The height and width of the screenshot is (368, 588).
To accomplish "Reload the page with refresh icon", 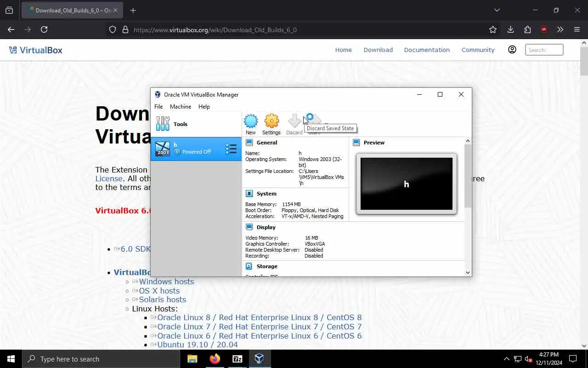I will point(44,29).
